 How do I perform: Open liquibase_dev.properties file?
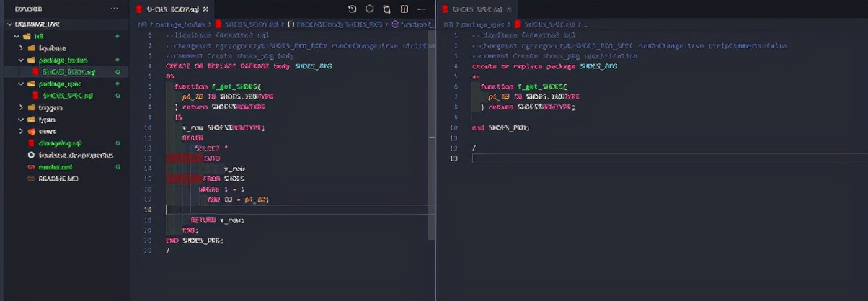tap(65, 155)
